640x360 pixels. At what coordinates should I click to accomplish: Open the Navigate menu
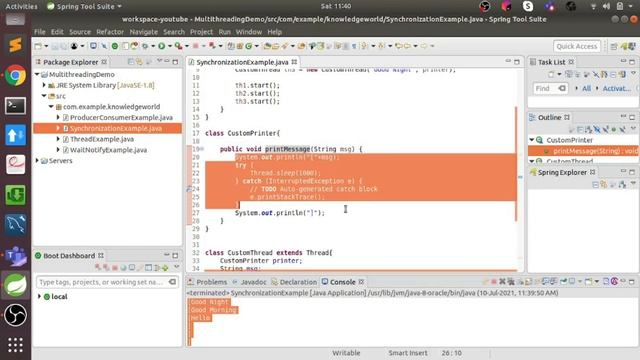tap(144, 32)
